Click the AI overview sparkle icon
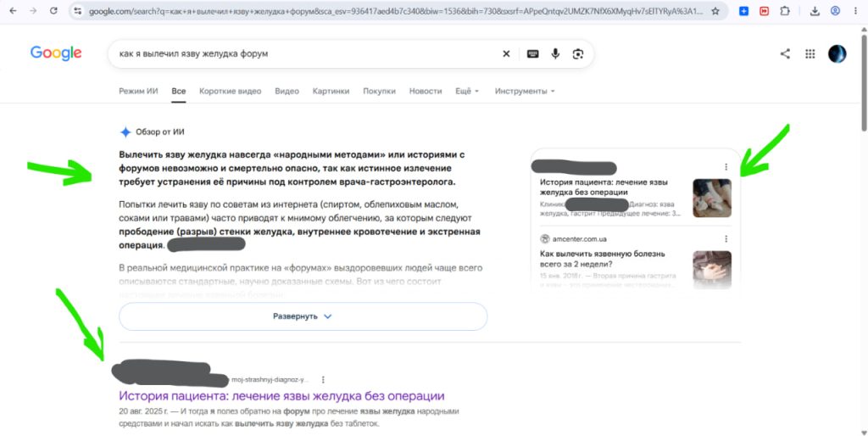Viewport: 868px width, 436px height. coord(125,131)
